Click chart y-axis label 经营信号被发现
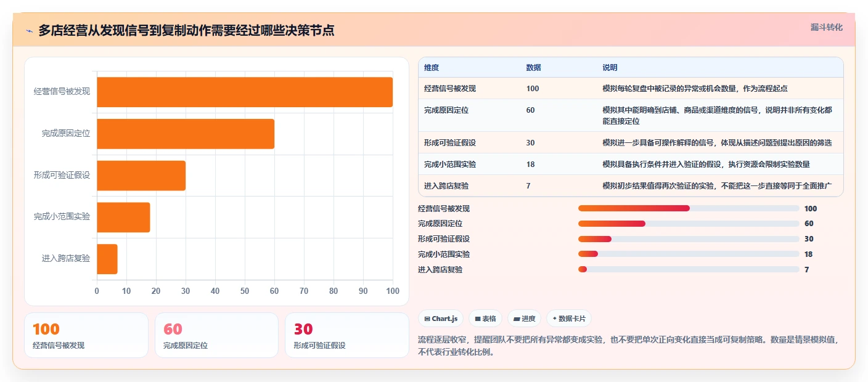The height and width of the screenshot is (382, 868). pos(62,92)
